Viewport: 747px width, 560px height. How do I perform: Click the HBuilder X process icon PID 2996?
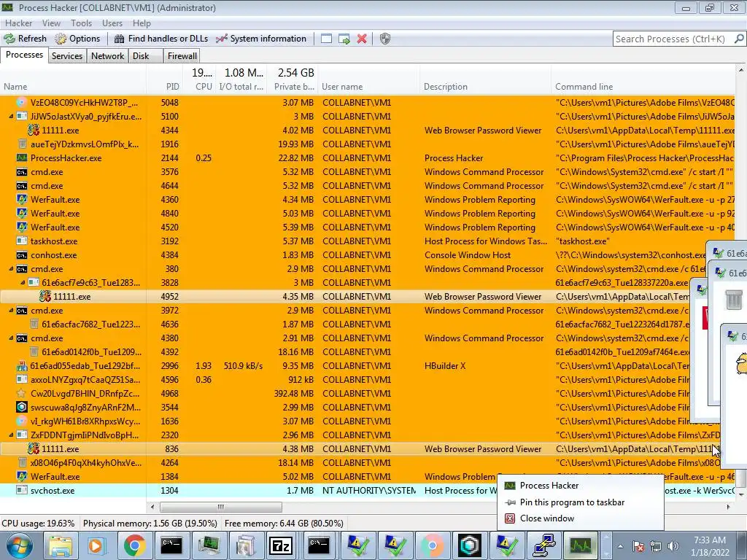(x=21, y=366)
